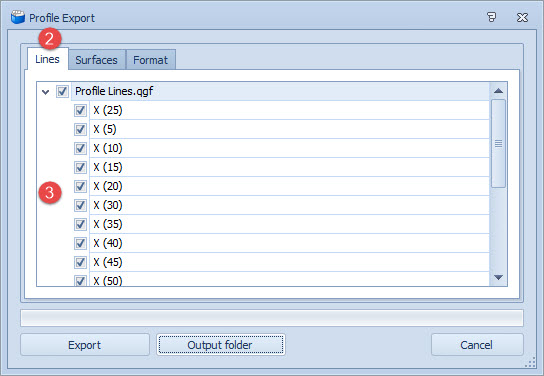
Task: Toggle the X (25) checkbox
Action: pyautogui.click(x=80, y=111)
